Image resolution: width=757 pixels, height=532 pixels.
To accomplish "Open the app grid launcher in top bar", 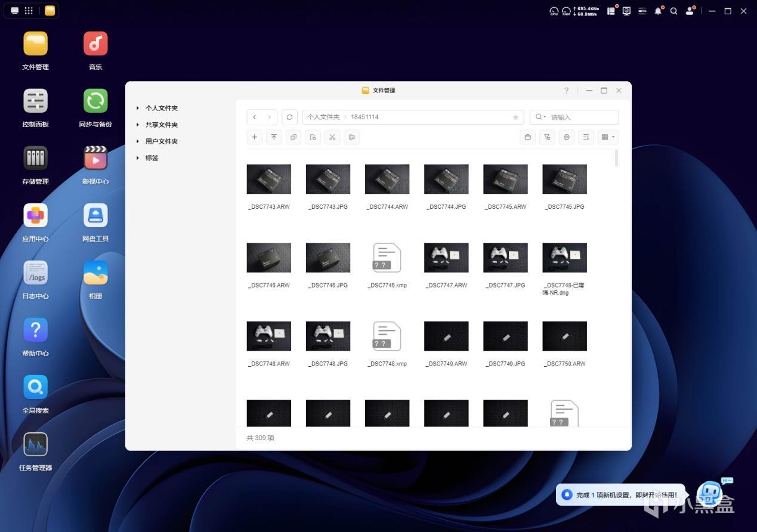I will point(29,11).
